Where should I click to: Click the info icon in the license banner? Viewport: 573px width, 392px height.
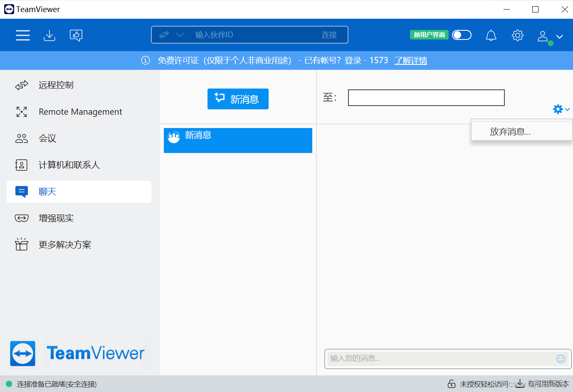tap(146, 61)
